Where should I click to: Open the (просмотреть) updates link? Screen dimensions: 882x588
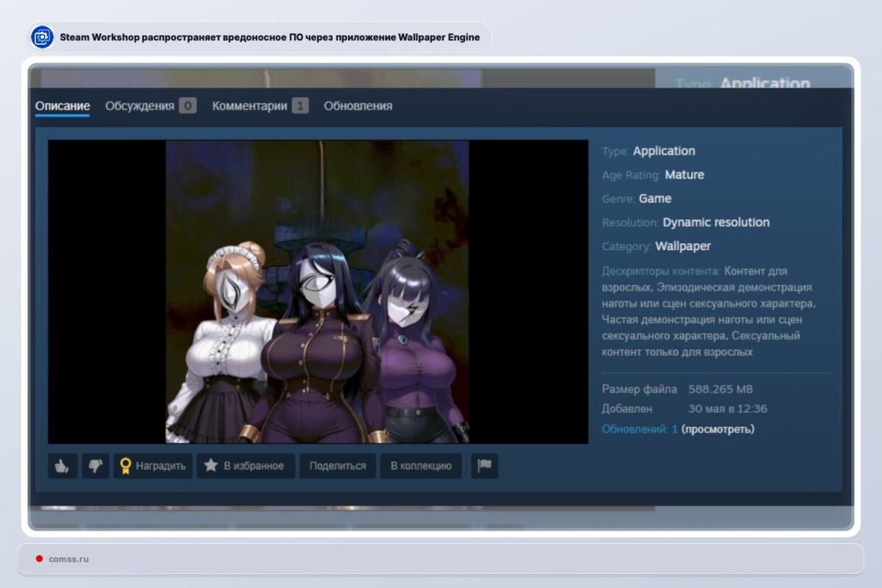pyautogui.click(x=718, y=429)
